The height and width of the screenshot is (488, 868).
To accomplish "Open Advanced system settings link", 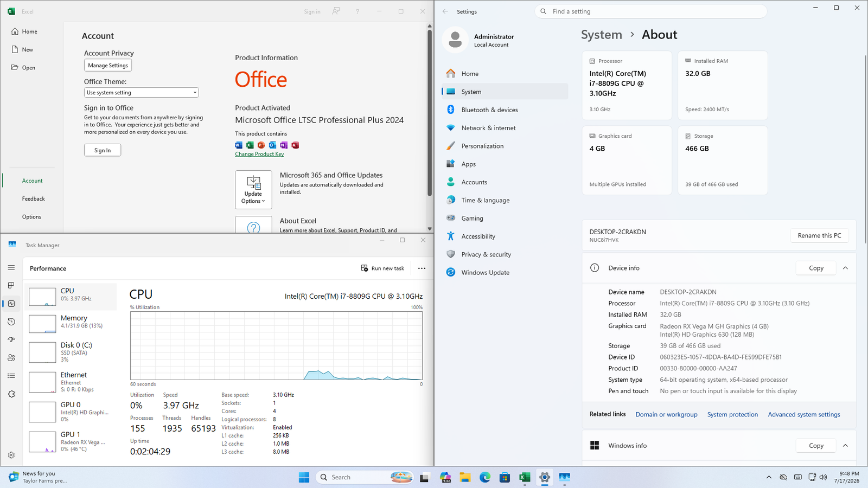I will pos(804,415).
